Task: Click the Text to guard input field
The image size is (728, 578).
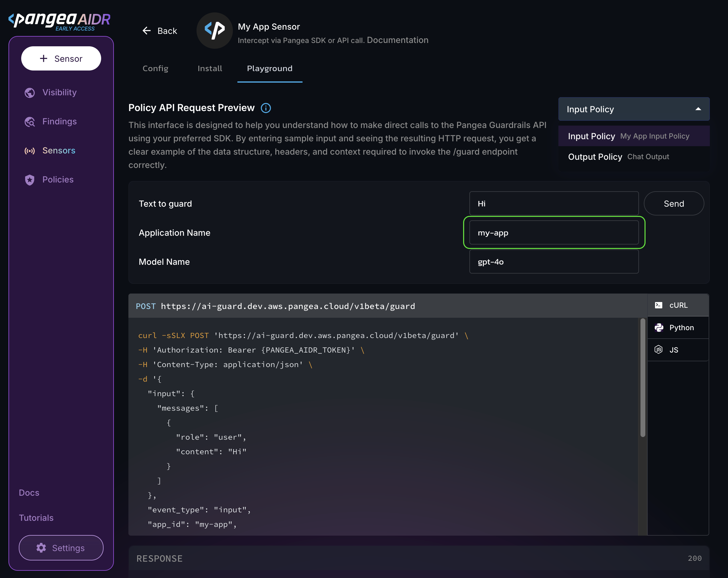Action: coord(554,203)
